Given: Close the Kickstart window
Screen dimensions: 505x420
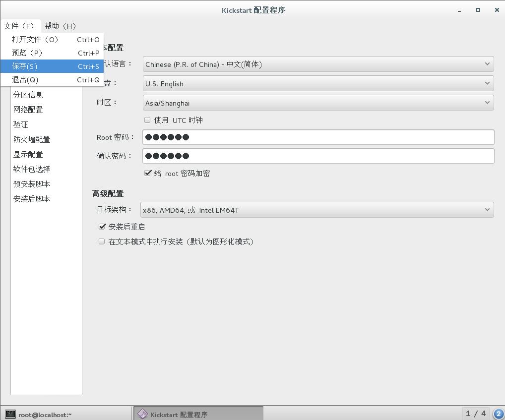Looking at the screenshot, I should click(x=497, y=10).
